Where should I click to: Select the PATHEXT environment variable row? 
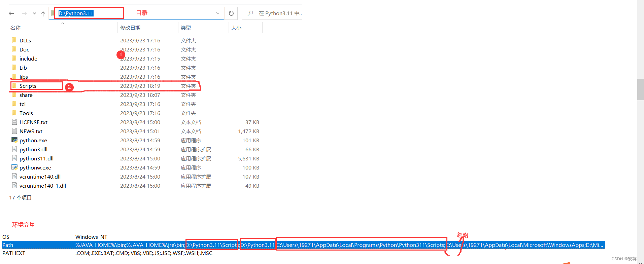click(303, 253)
